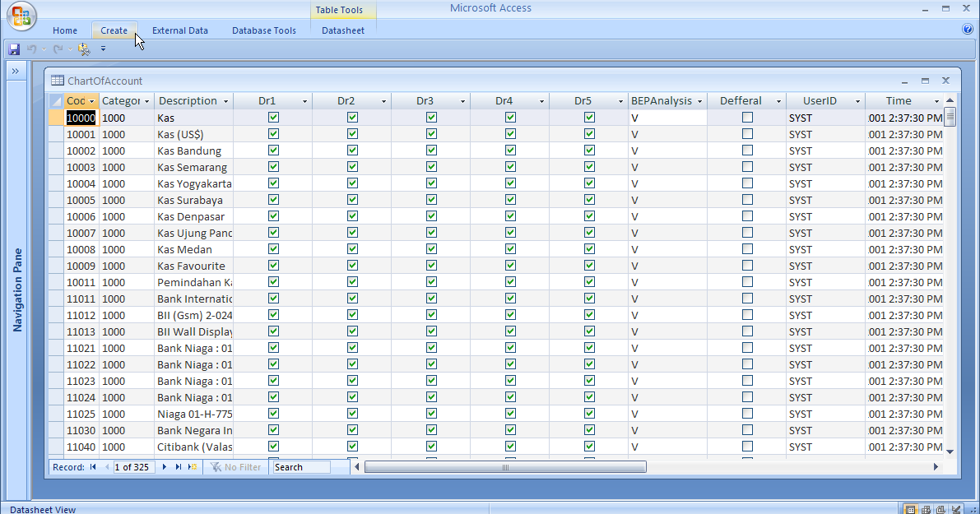Screen dimensions: 980x514
Task: Click the Office button
Action: pos(21,16)
